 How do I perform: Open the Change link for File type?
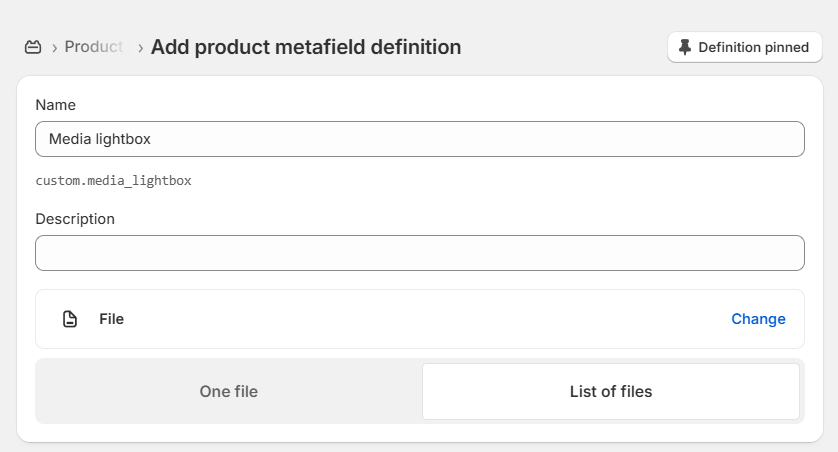pos(758,319)
